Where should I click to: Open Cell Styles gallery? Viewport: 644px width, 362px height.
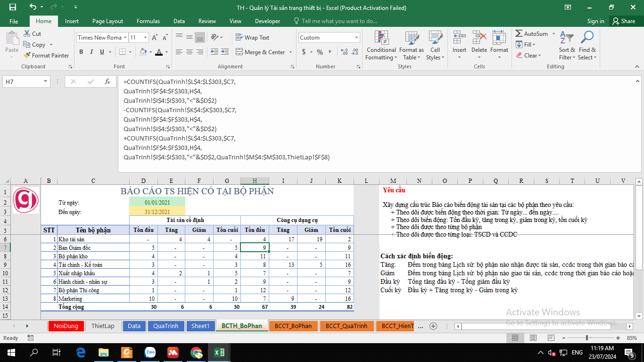(x=435, y=46)
